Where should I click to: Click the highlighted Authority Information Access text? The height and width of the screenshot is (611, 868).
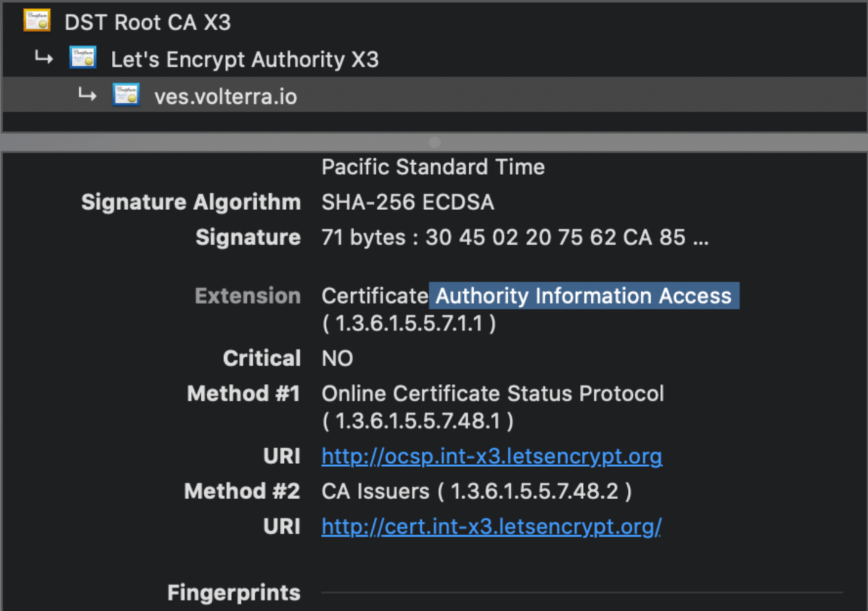(583, 296)
